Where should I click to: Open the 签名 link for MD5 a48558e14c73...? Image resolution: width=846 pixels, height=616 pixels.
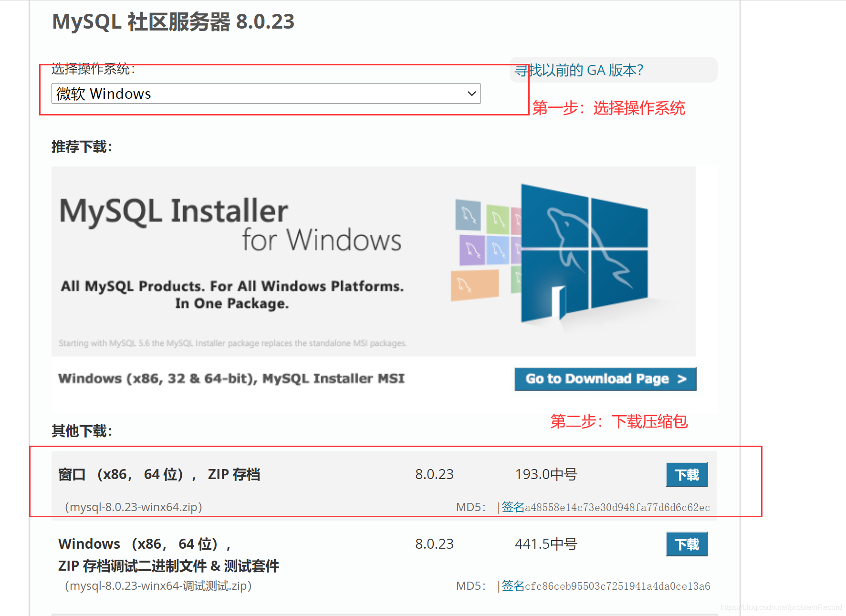513,507
